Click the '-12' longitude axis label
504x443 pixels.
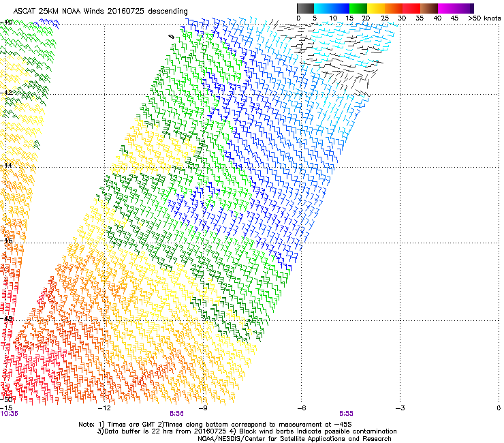(x=104, y=408)
